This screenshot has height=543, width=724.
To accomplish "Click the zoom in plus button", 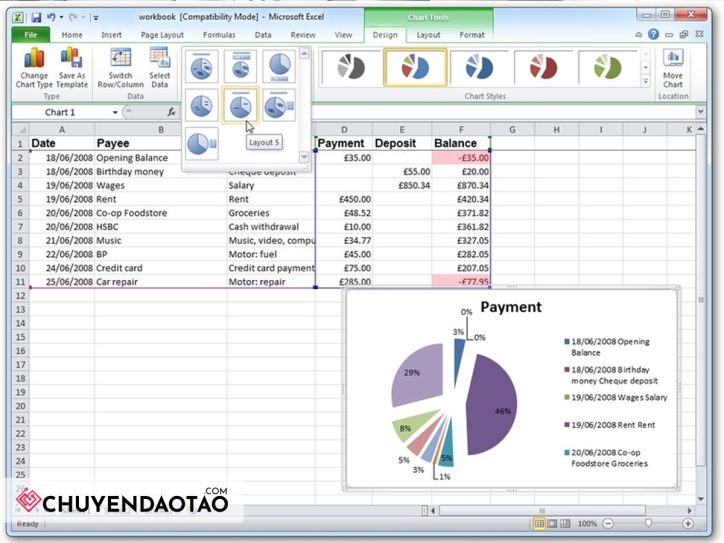I will [x=688, y=524].
